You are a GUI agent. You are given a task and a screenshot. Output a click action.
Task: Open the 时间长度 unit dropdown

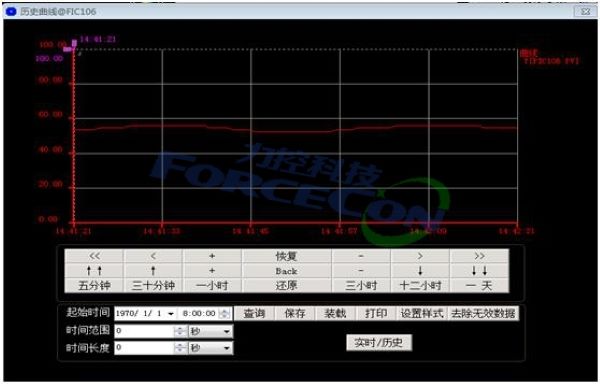tap(227, 348)
